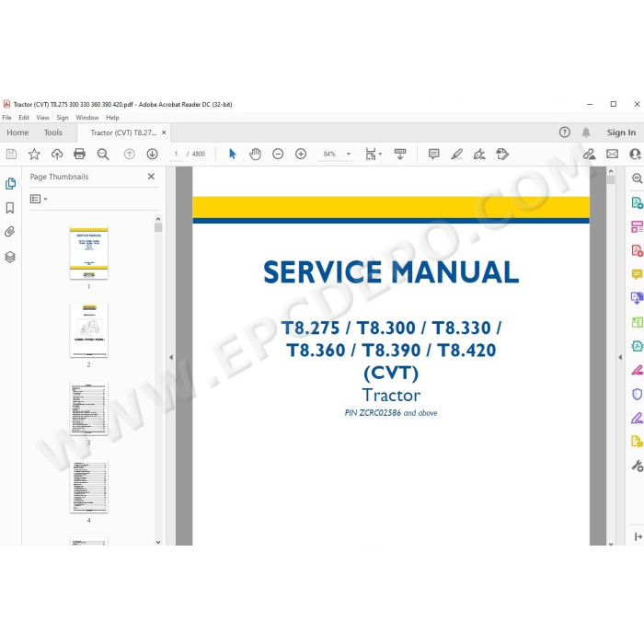The width and height of the screenshot is (644, 644).
Task: Add file to starred with the star icon
Action: tap(34, 154)
